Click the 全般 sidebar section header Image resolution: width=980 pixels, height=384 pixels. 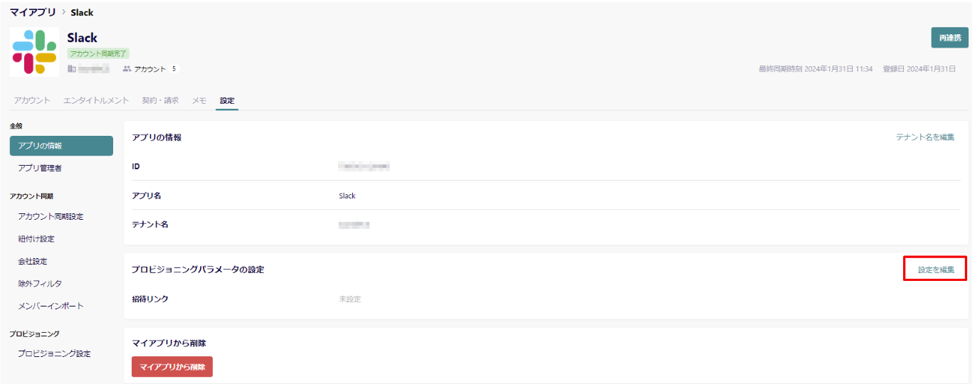point(16,126)
